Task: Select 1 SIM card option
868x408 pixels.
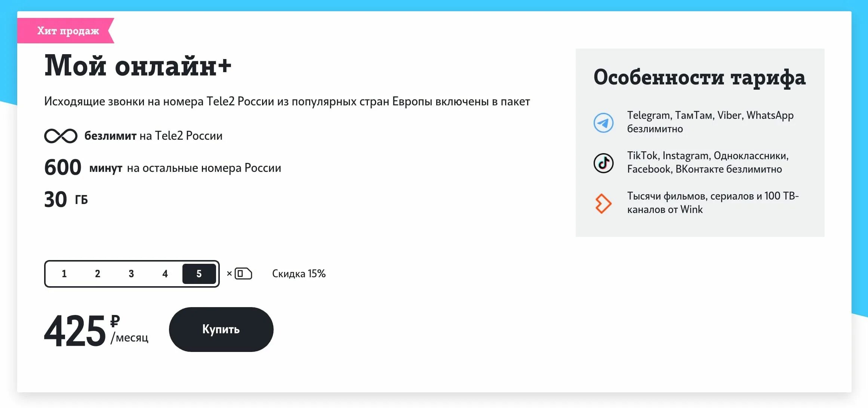Action: pos(64,274)
